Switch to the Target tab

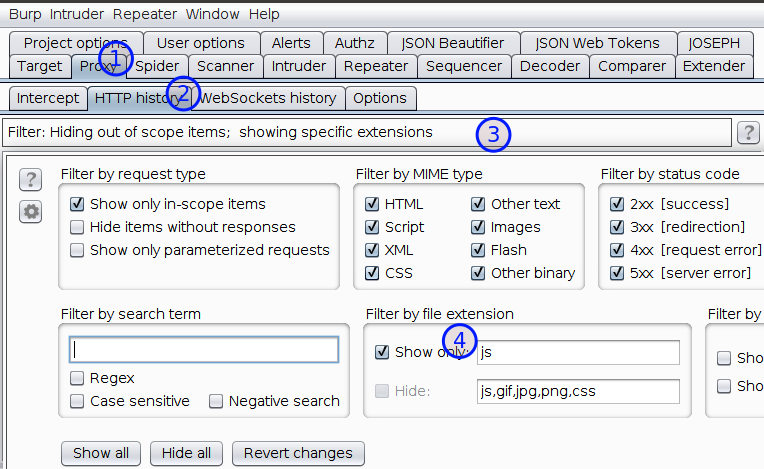39,66
